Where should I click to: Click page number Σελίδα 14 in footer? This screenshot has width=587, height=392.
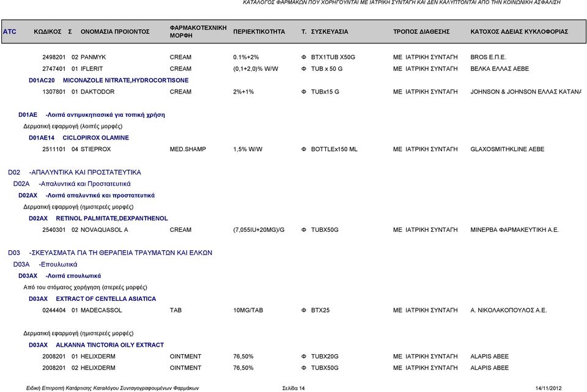pyautogui.click(x=293, y=388)
